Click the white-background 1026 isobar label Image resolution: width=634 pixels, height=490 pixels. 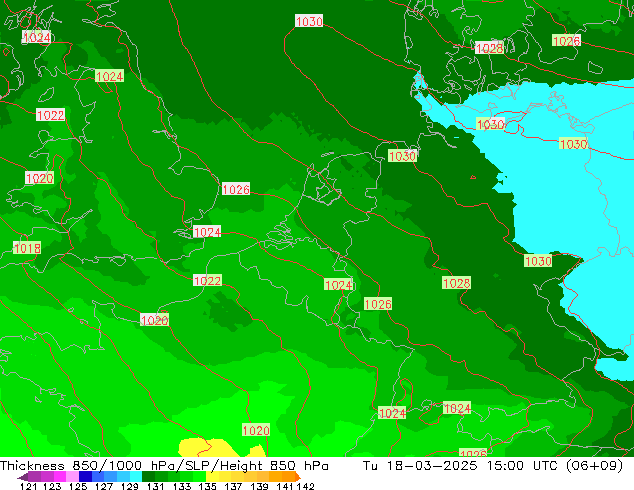pyautogui.click(x=236, y=189)
